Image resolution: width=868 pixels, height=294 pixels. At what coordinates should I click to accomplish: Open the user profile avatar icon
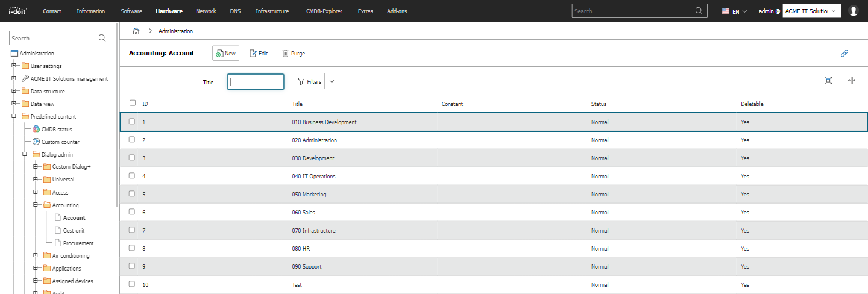pos(853,11)
